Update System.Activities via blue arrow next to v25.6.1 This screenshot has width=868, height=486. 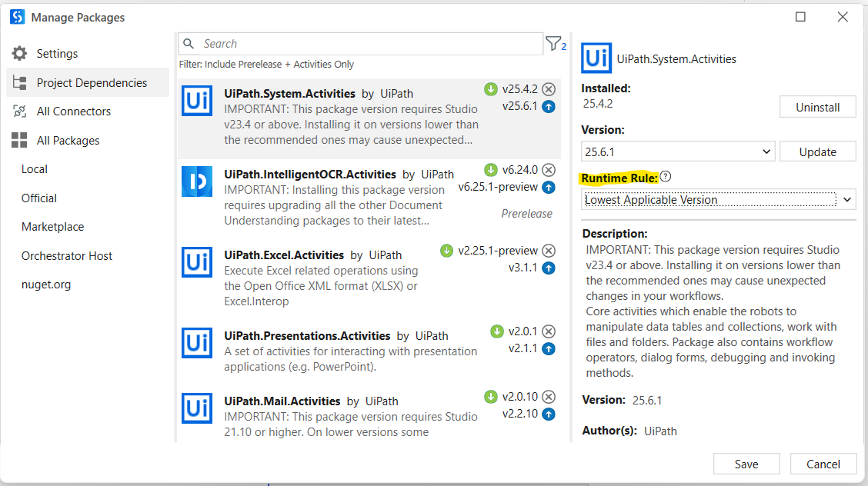pos(549,107)
